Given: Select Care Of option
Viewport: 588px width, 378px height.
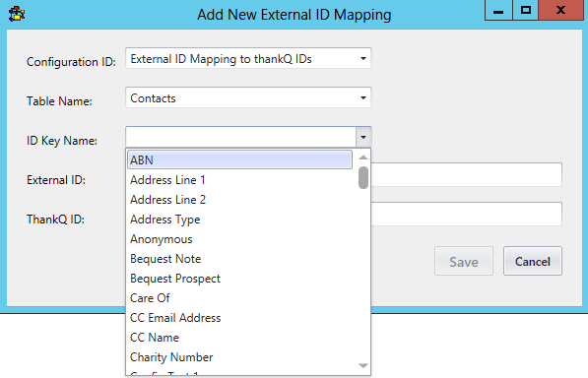Looking at the screenshot, I should [239, 298].
